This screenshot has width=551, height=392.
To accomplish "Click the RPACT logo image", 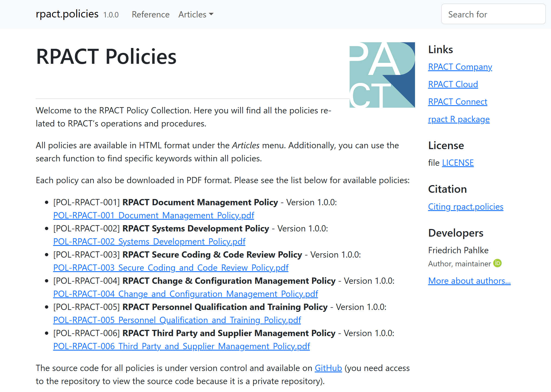I will click(382, 75).
